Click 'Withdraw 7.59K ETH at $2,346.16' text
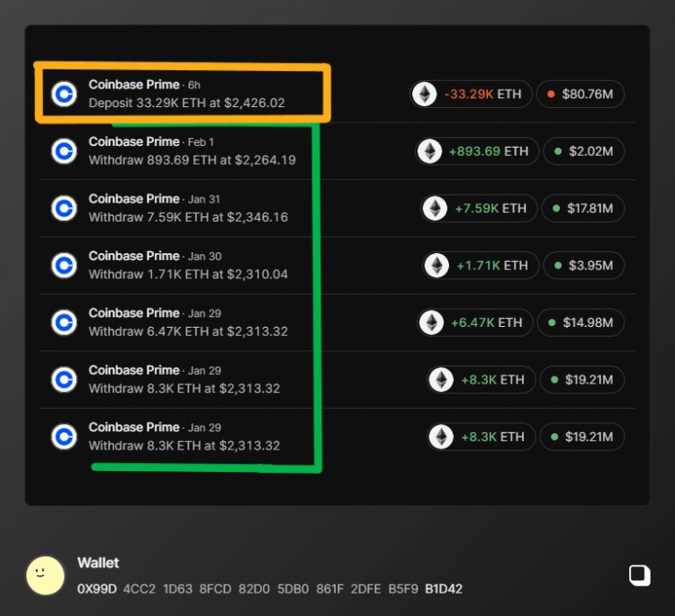The image size is (675, 616). pyautogui.click(x=188, y=217)
